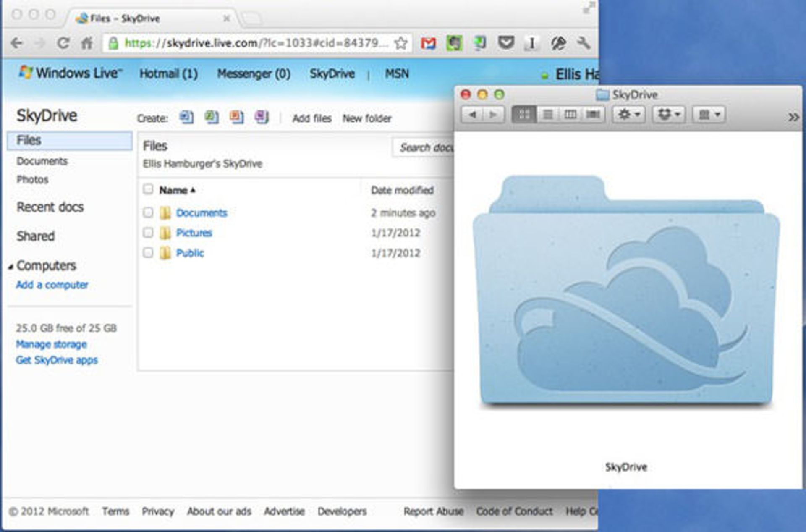The image size is (806, 532).
Task: Check the box for Pictures folder
Action: 148,233
